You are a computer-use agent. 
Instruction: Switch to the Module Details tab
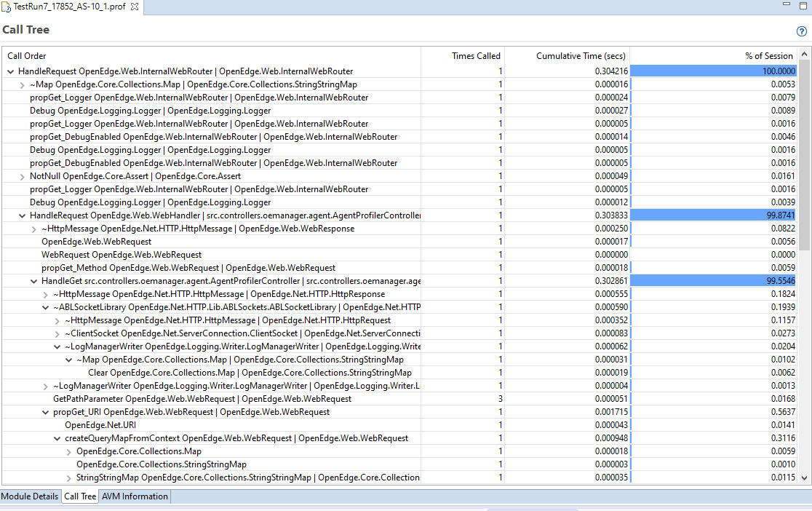pyautogui.click(x=30, y=496)
